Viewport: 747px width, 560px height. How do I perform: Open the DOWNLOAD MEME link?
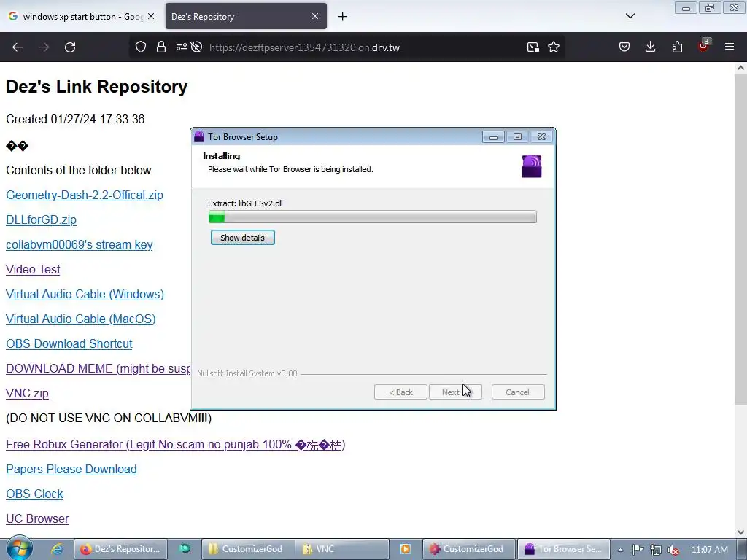coord(98,368)
